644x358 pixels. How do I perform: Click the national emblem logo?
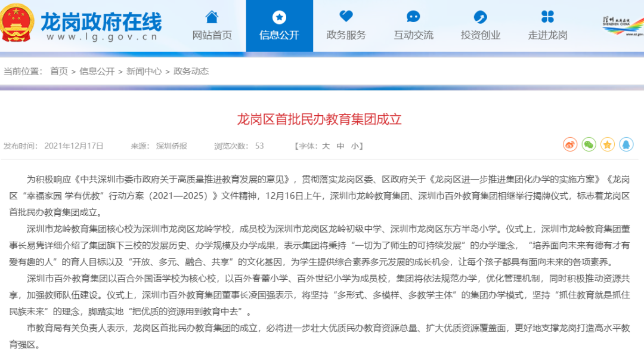point(17,23)
